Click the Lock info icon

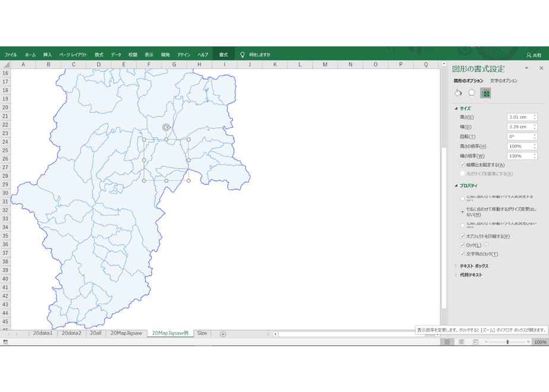[486, 245]
